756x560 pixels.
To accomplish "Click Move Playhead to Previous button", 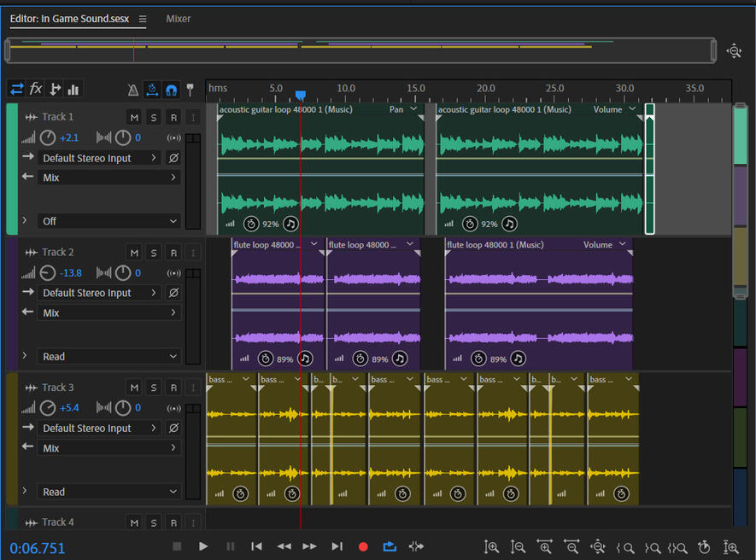I will tap(256, 546).
